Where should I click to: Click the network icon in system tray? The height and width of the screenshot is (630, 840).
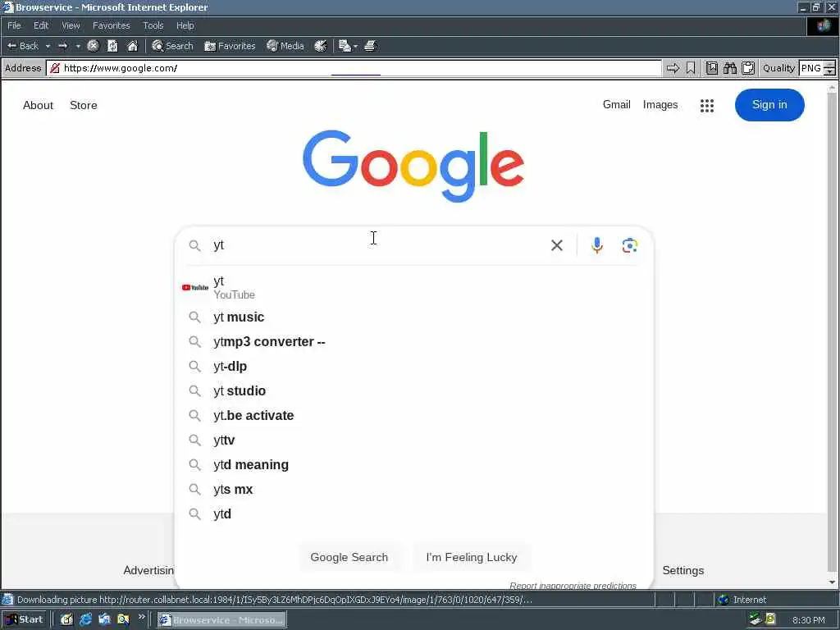pos(755,619)
